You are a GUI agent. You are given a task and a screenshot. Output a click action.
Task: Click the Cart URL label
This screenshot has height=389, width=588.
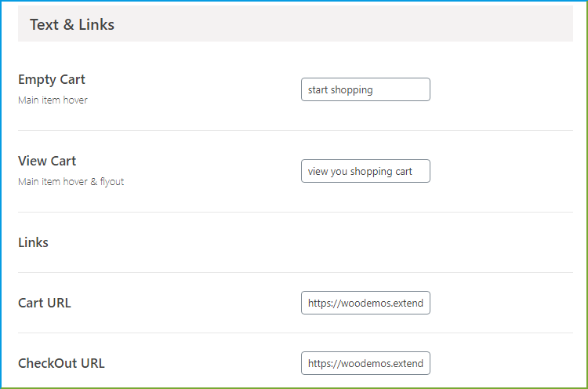45,303
